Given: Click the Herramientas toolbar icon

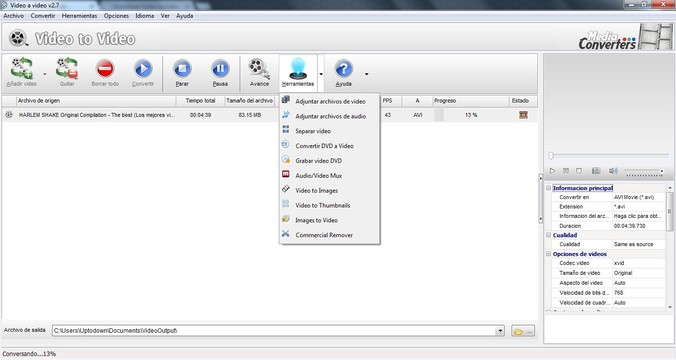Looking at the screenshot, I should coord(298,69).
